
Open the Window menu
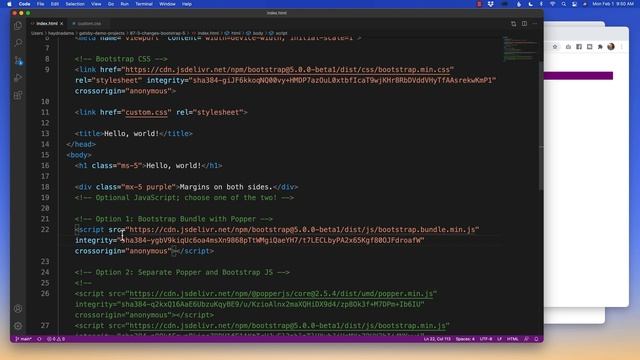167,4
